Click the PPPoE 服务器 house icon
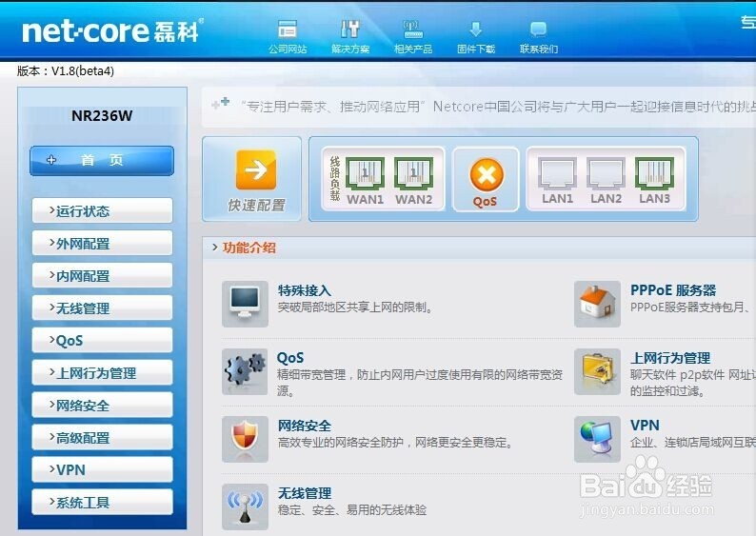756x536 pixels. pos(597,304)
